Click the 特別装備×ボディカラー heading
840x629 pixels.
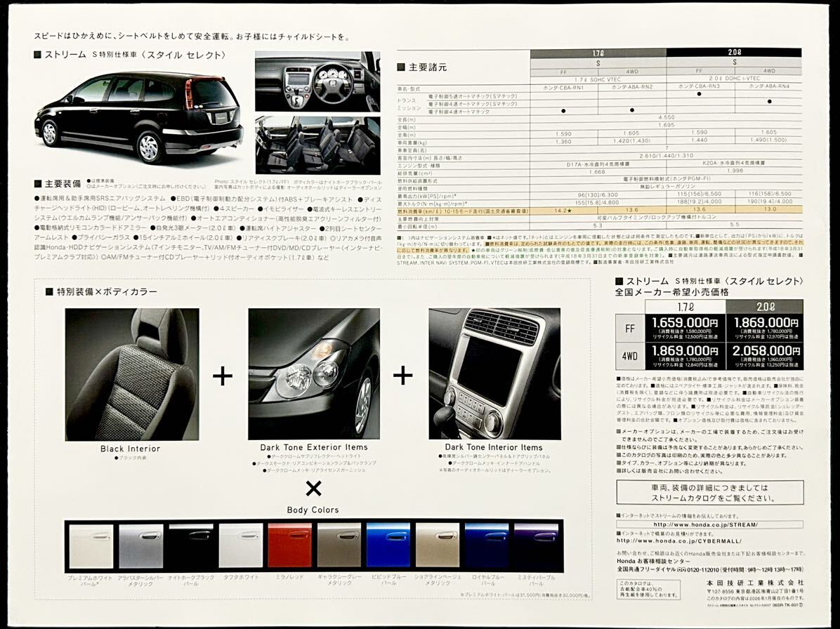[x=101, y=292]
